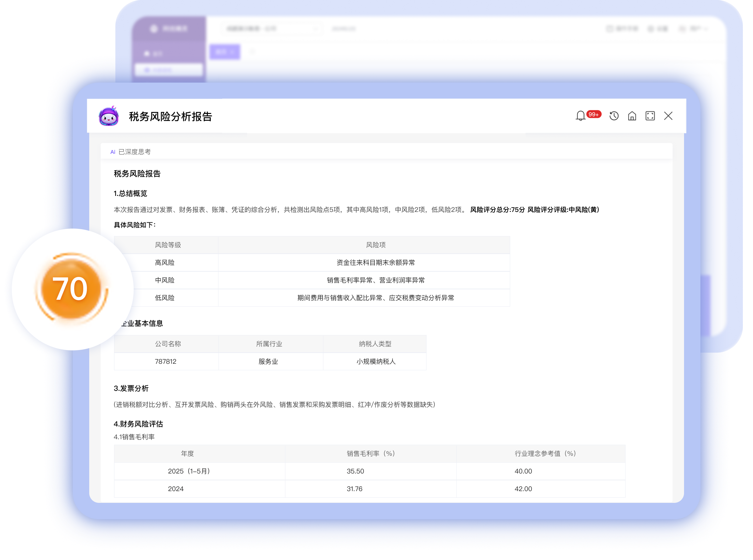The width and height of the screenshot is (753, 560).
Task: Select the 资金往来科目期末余额异常 risk item
Action: pyautogui.click(x=376, y=263)
